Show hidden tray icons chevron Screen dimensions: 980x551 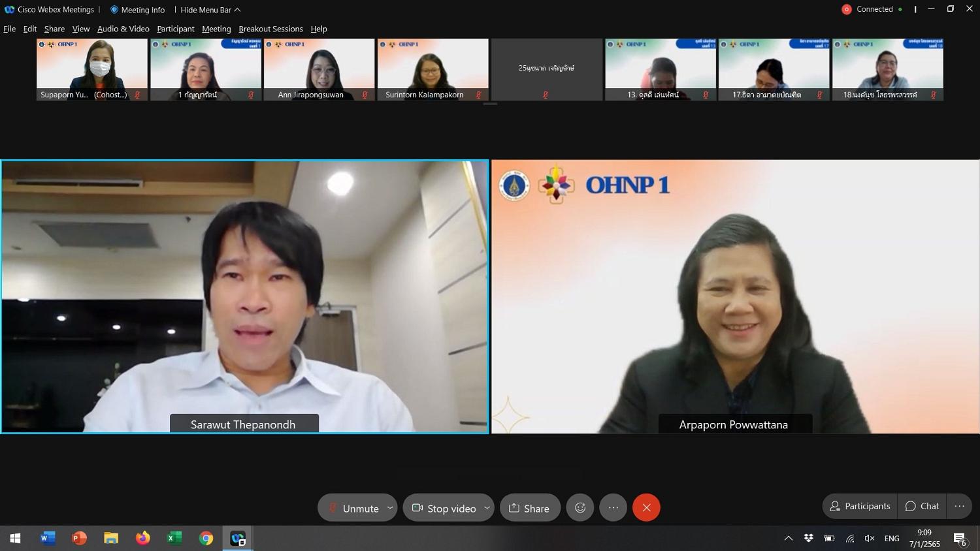tap(789, 539)
